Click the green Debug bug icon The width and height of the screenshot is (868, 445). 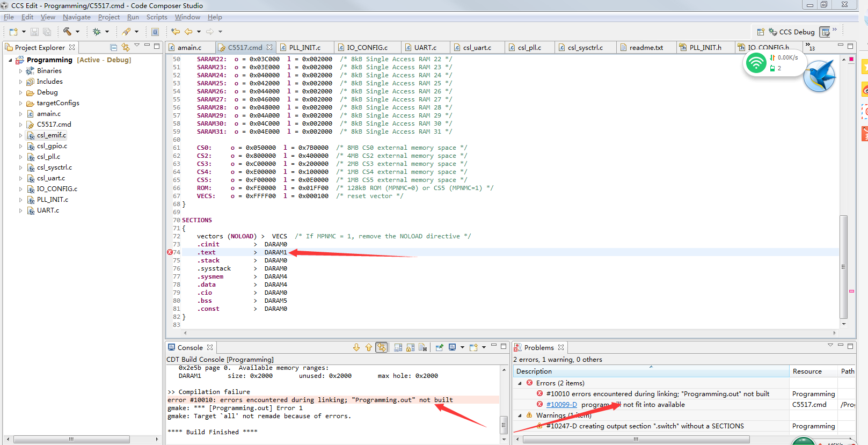pos(97,32)
